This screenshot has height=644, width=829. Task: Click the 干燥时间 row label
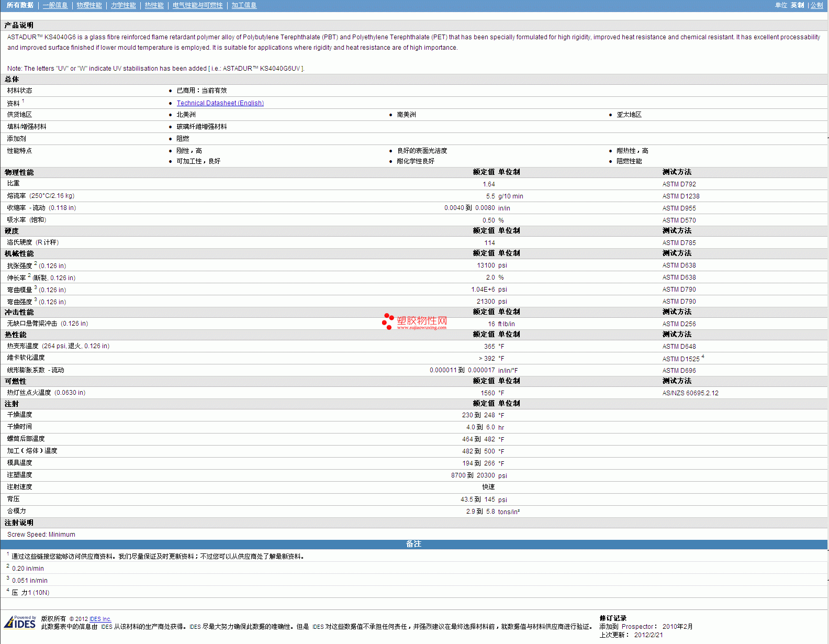[x=19, y=427]
